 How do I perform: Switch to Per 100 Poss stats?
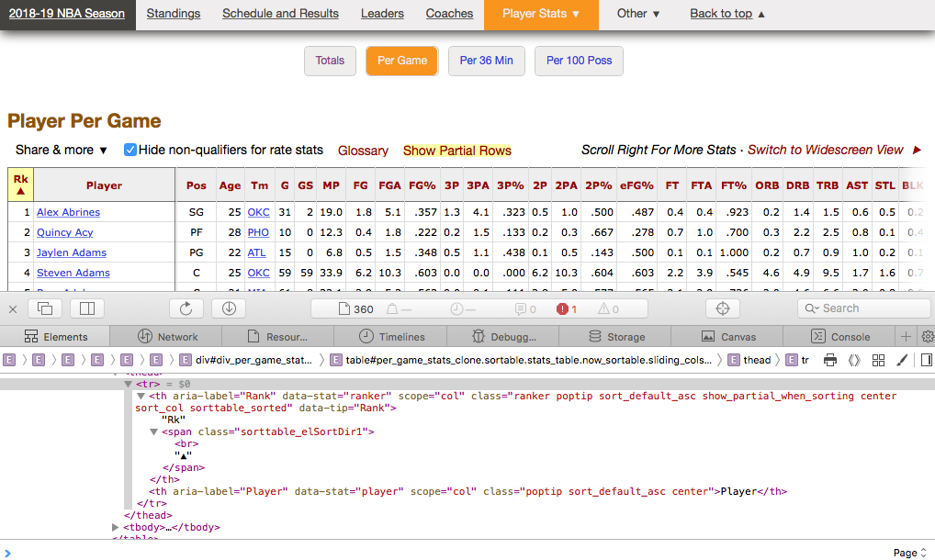pyautogui.click(x=579, y=61)
